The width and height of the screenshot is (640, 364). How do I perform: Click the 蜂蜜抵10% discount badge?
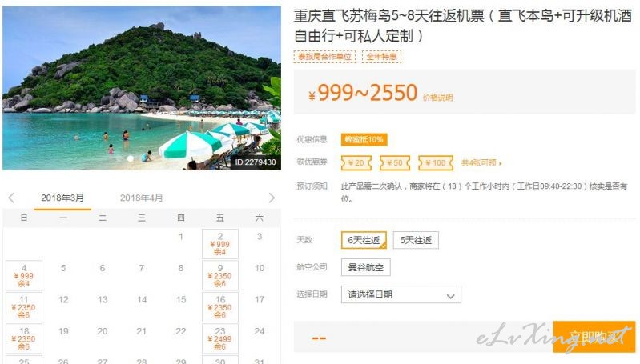coord(364,139)
